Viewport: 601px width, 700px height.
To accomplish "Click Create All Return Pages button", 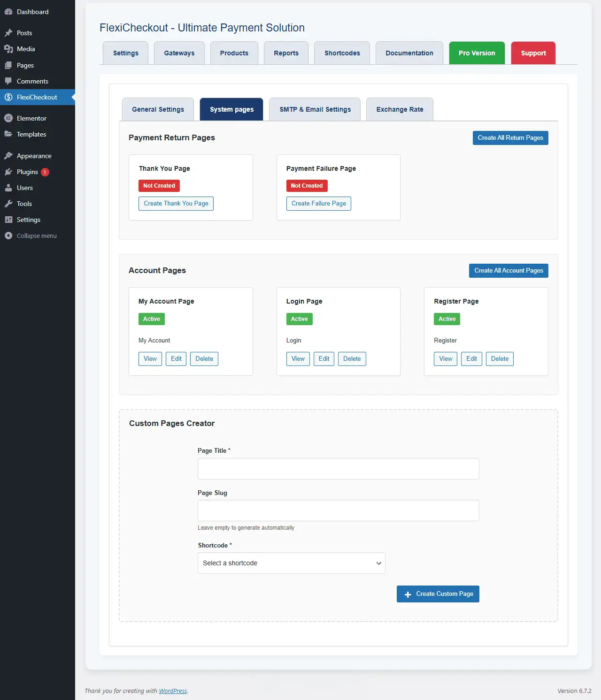I will point(510,138).
